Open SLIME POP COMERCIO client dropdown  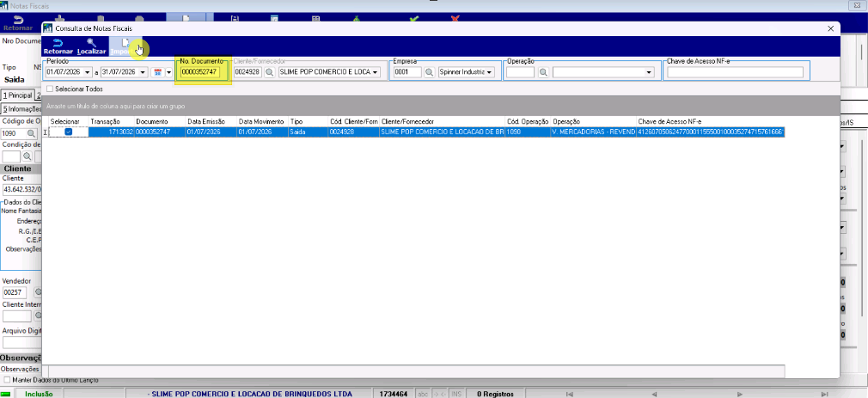(x=376, y=72)
